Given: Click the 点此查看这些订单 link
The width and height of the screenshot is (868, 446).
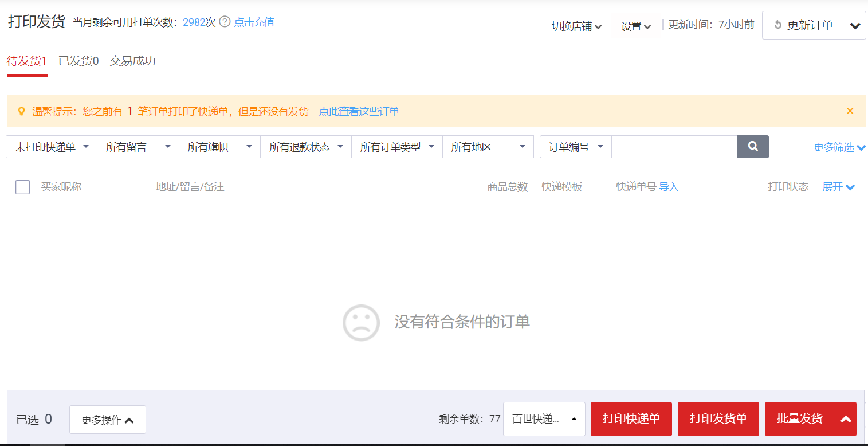Looking at the screenshot, I should tap(359, 112).
